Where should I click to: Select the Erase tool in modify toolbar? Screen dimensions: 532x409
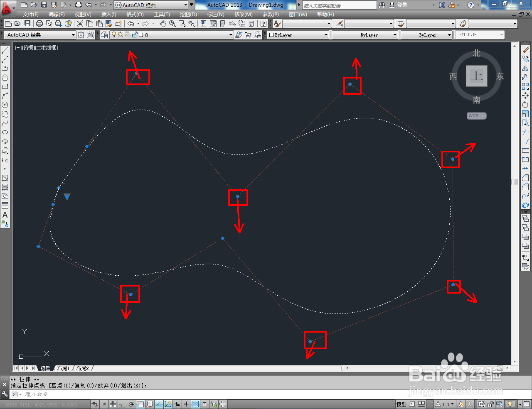525,50
